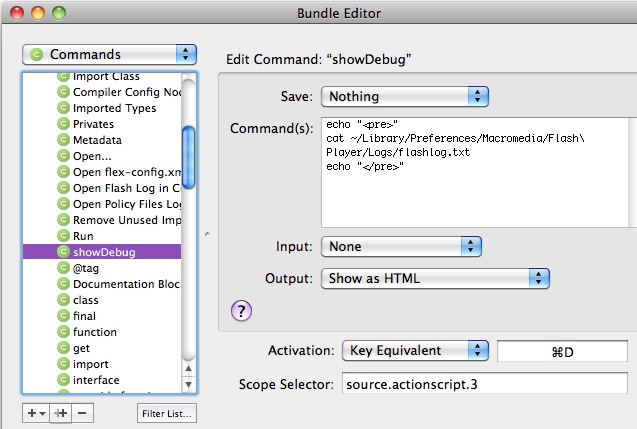Screen dimensions: 637x429
Task: Click the ⌘D key equivalent field
Action: click(x=562, y=351)
